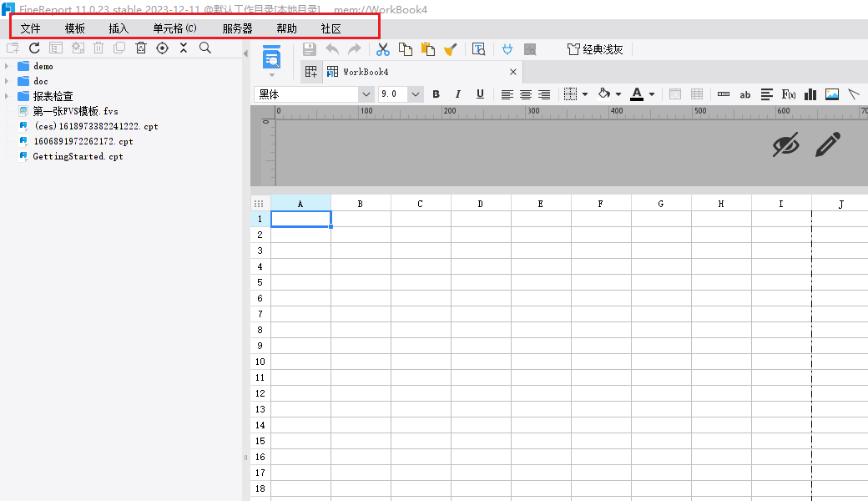Toggle visibility with the crossed eye icon
The width and height of the screenshot is (868, 501).
tap(786, 144)
